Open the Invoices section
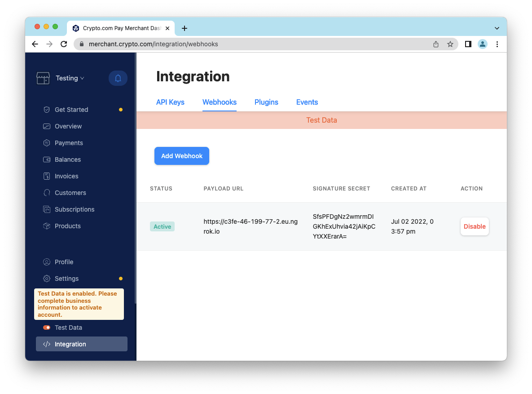This screenshot has height=394, width=532. pos(66,176)
